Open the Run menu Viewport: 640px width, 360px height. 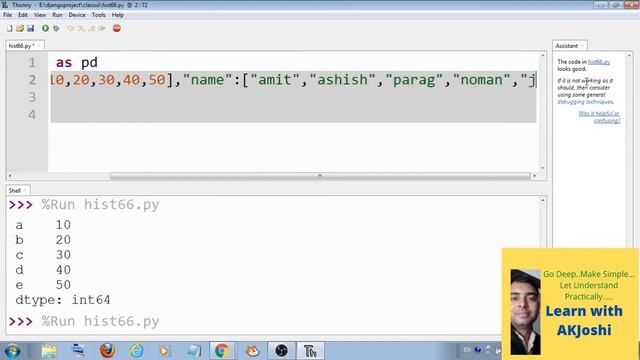57,15
